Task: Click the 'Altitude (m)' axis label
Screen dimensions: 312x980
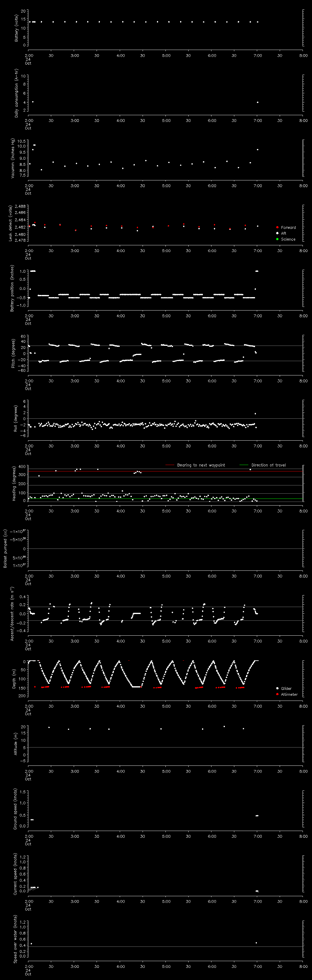Action: pos(16,743)
